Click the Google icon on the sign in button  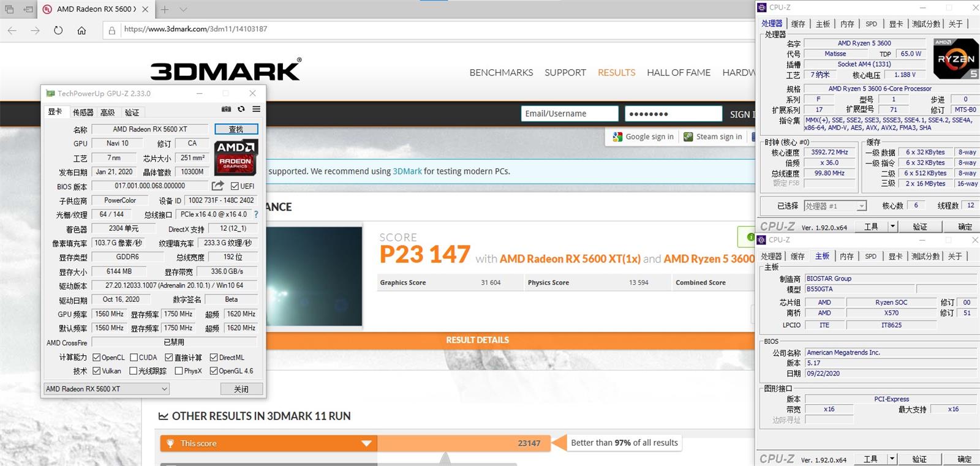click(617, 137)
